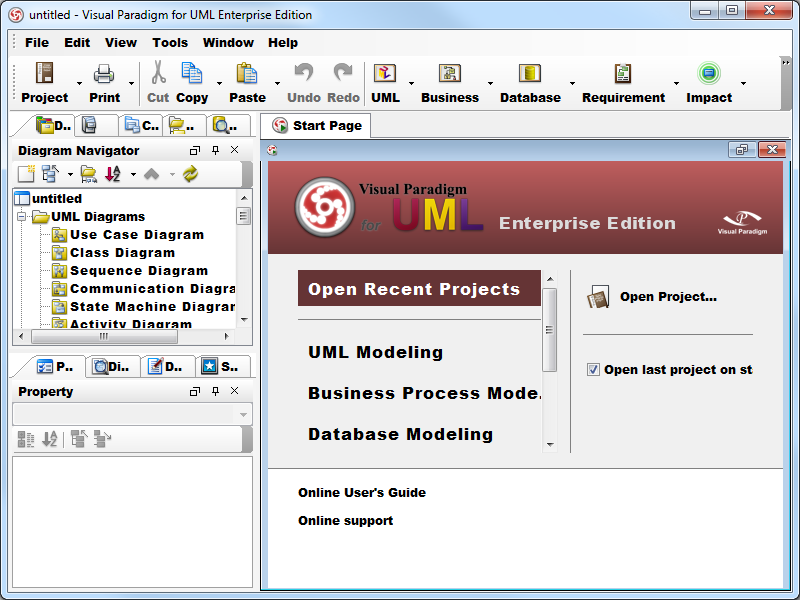Click the Redo arrow icon
This screenshot has height=600, width=800.
(x=343, y=72)
